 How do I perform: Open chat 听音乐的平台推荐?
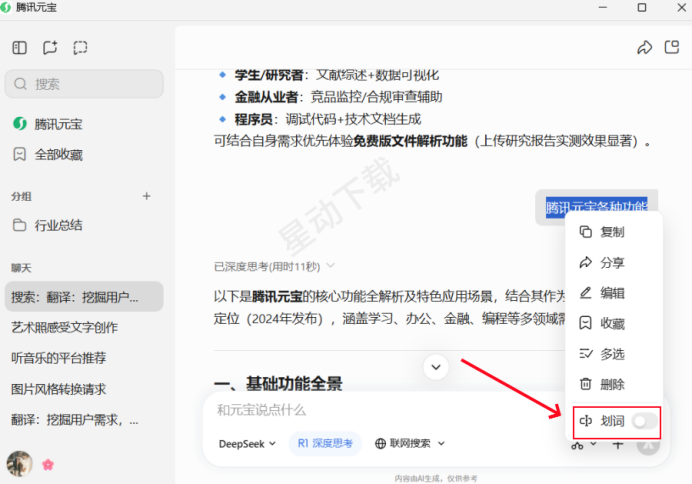coord(59,358)
